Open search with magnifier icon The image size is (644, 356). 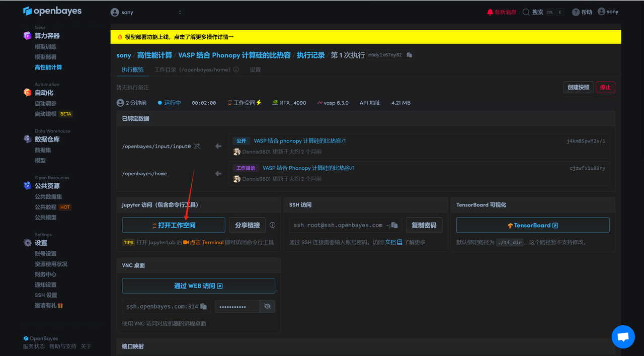(526, 12)
